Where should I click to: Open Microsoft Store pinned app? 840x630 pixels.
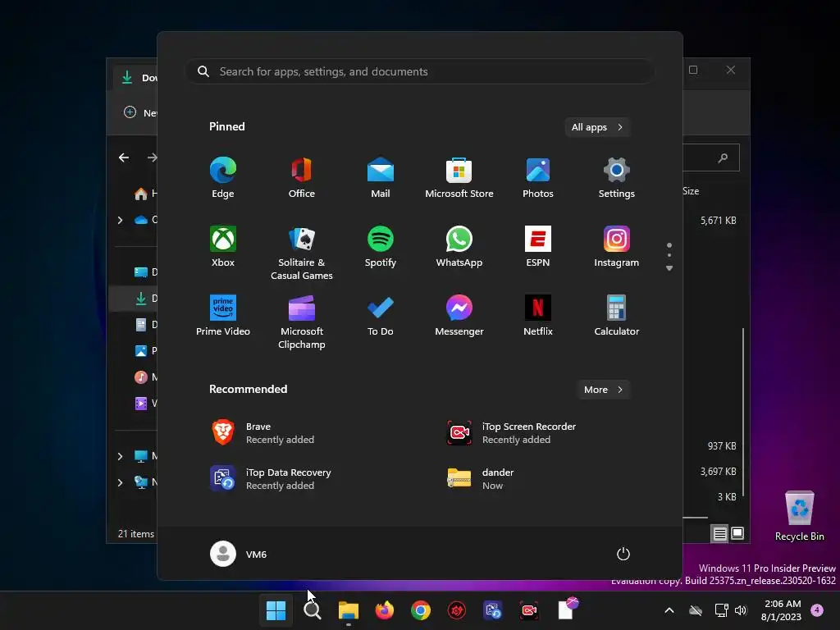459,178
